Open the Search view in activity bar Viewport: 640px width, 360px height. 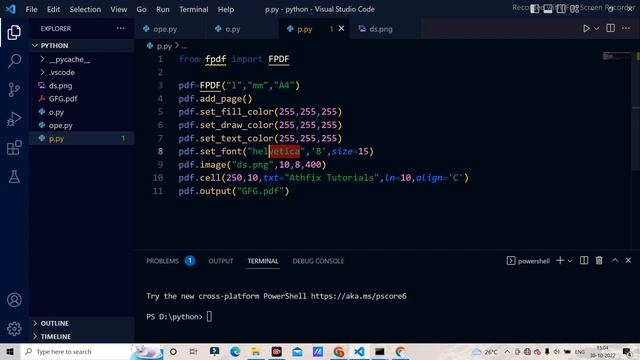tap(14, 61)
